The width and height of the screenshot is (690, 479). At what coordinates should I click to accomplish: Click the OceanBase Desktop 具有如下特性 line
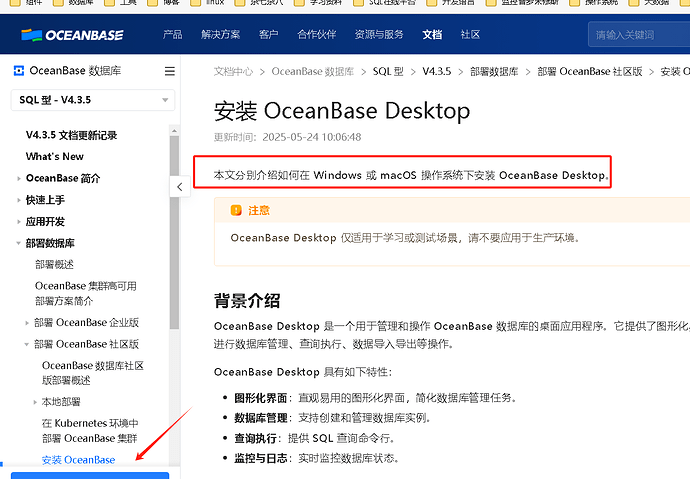click(303, 372)
